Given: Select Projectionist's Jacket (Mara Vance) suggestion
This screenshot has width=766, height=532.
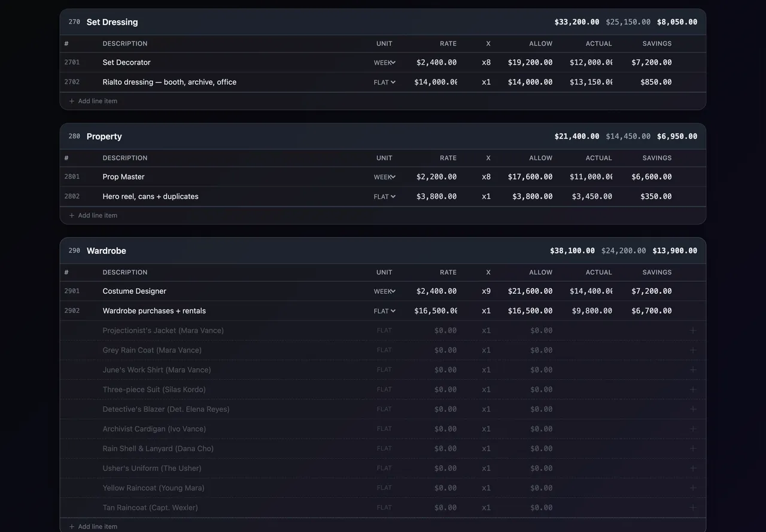Looking at the screenshot, I should [x=163, y=330].
